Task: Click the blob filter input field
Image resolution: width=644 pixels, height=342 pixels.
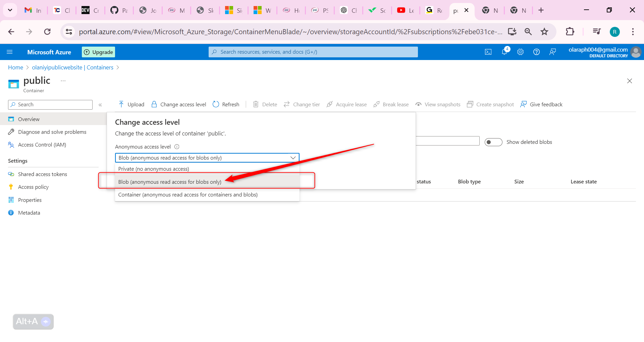Action: click(x=447, y=141)
